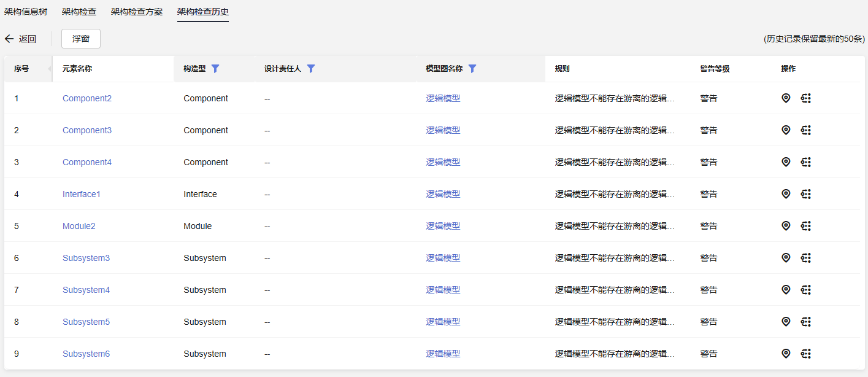Click the rule text in Subsystem5 row
Image resolution: width=868 pixels, height=377 pixels.
pos(615,322)
